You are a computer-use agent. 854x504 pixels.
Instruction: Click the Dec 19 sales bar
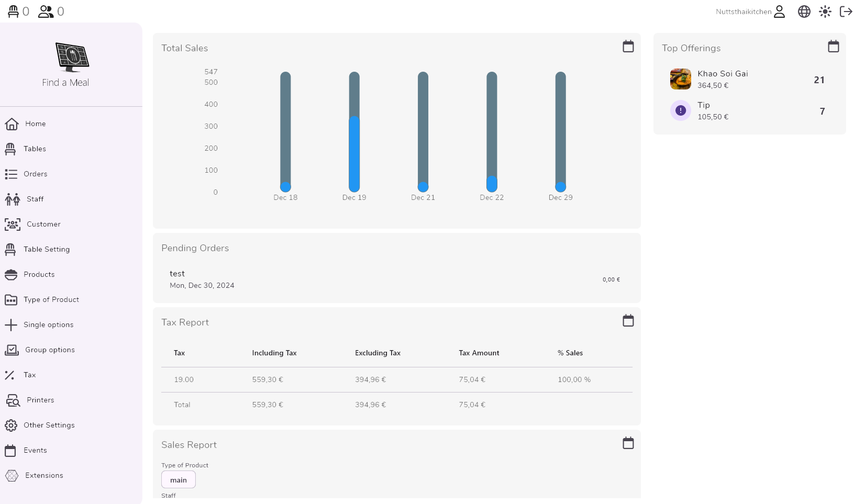coord(354,153)
